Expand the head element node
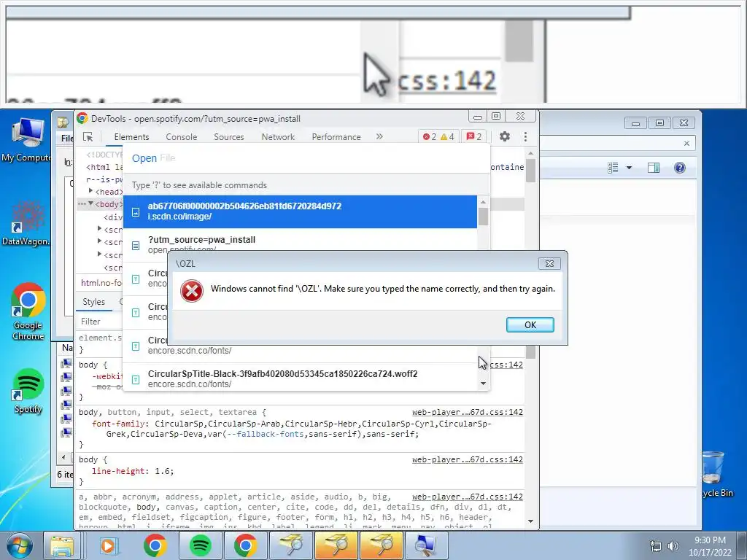The image size is (747, 560). click(x=90, y=191)
